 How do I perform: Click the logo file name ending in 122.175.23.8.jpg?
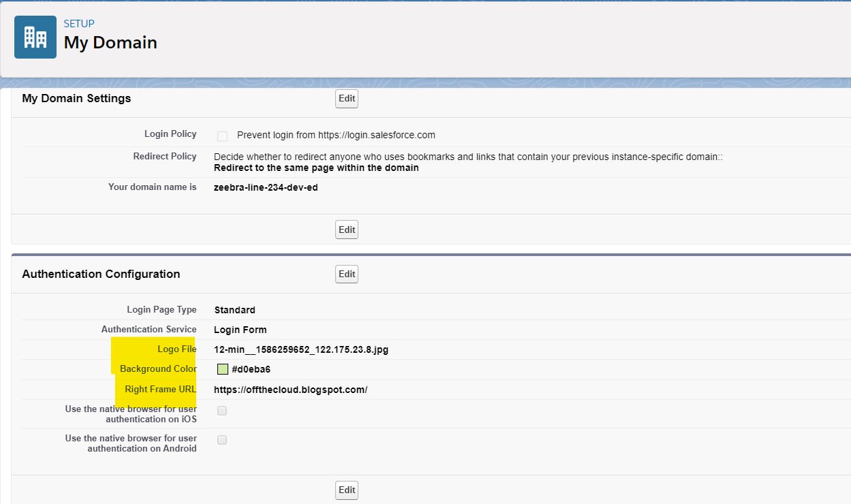pos(300,349)
